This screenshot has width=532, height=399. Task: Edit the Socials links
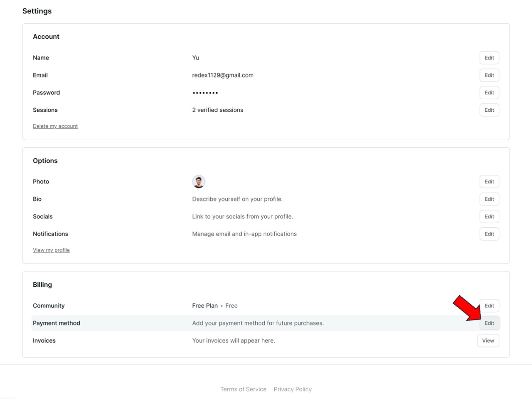(489, 217)
